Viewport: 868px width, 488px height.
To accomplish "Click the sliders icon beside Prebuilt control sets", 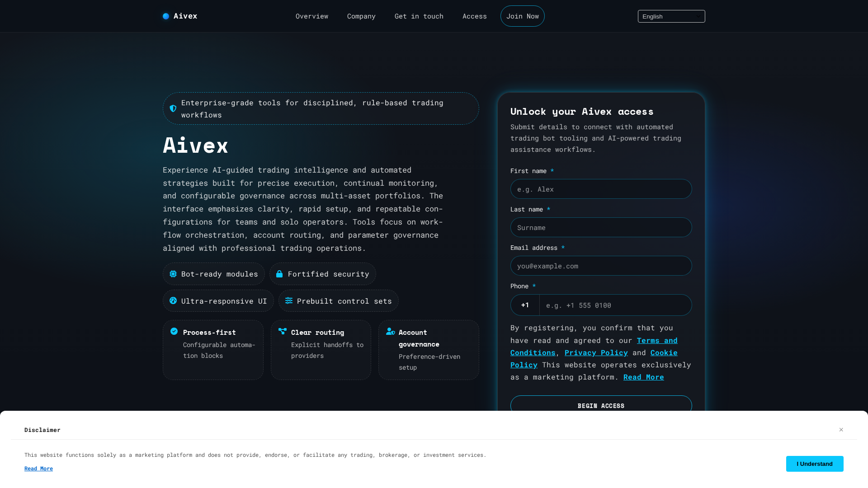I will point(289,300).
